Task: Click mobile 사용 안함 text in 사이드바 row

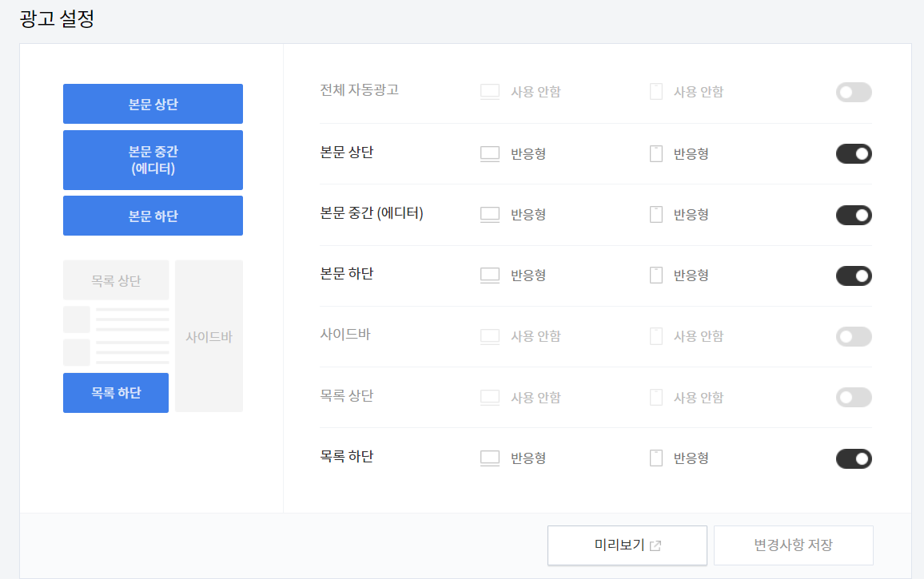Action: [x=699, y=336]
